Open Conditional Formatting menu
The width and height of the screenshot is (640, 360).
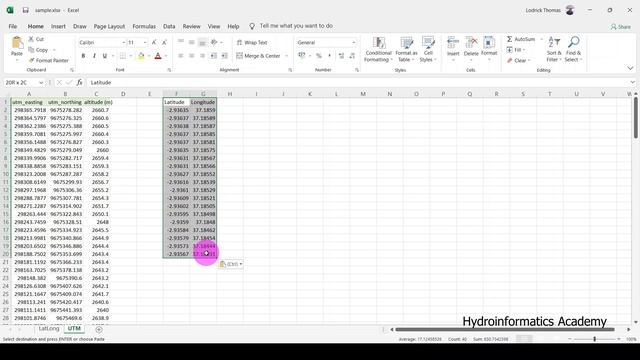pyautogui.click(x=378, y=49)
